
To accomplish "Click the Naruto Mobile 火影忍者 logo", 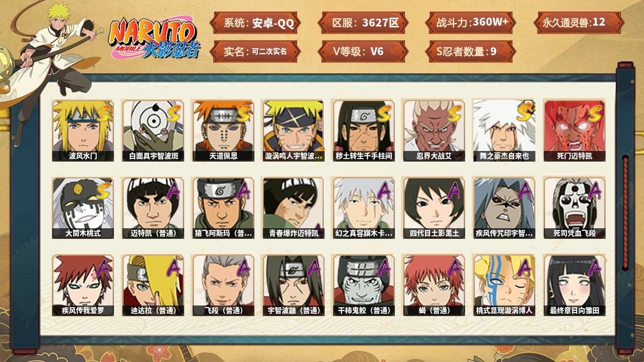I will (155, 38).
